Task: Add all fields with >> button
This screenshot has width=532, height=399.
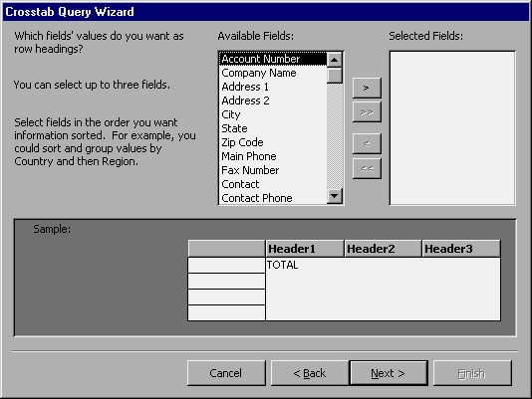Action: (367, 111)
